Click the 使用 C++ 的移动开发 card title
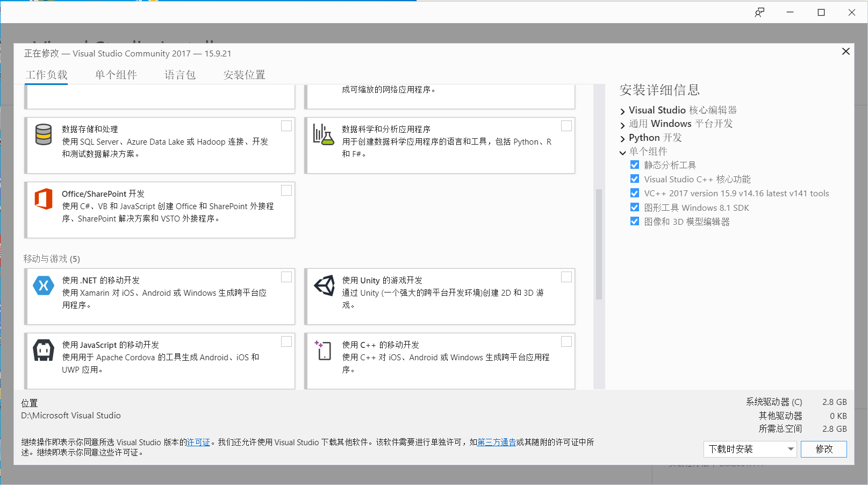This screenshot has width=868, height=485. point(381,345)
